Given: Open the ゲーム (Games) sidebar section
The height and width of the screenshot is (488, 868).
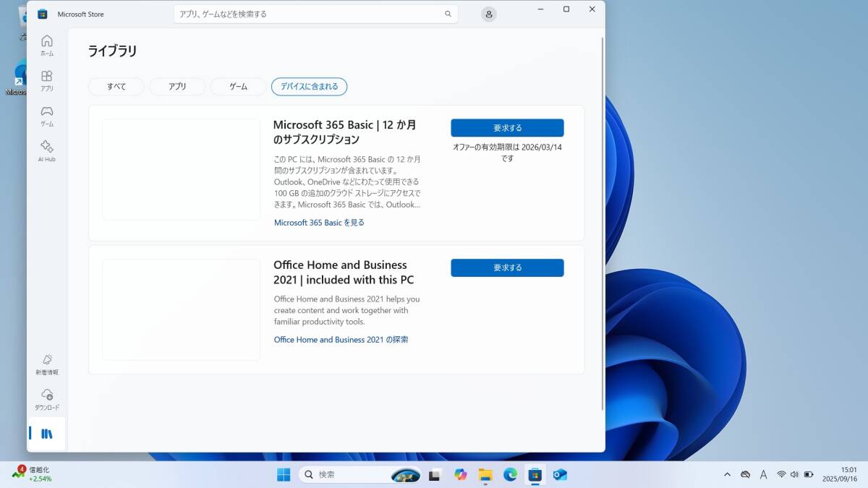Looking at the screenshot, I should pos(46,116).
